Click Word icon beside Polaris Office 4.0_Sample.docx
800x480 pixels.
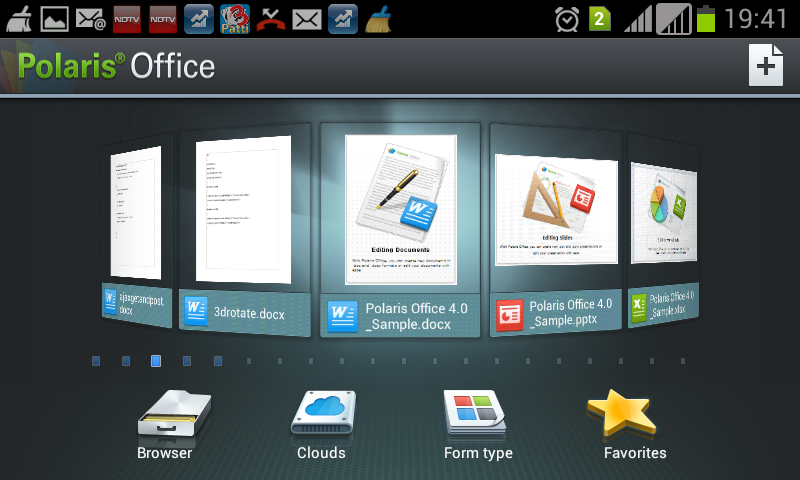point(342,316)
